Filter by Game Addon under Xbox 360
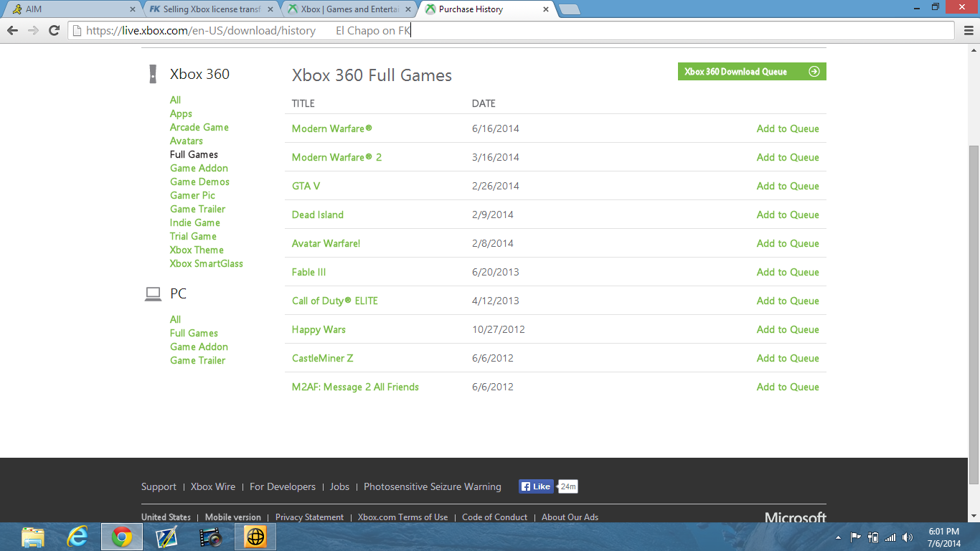980x551 pixels. tap(199, 168)
